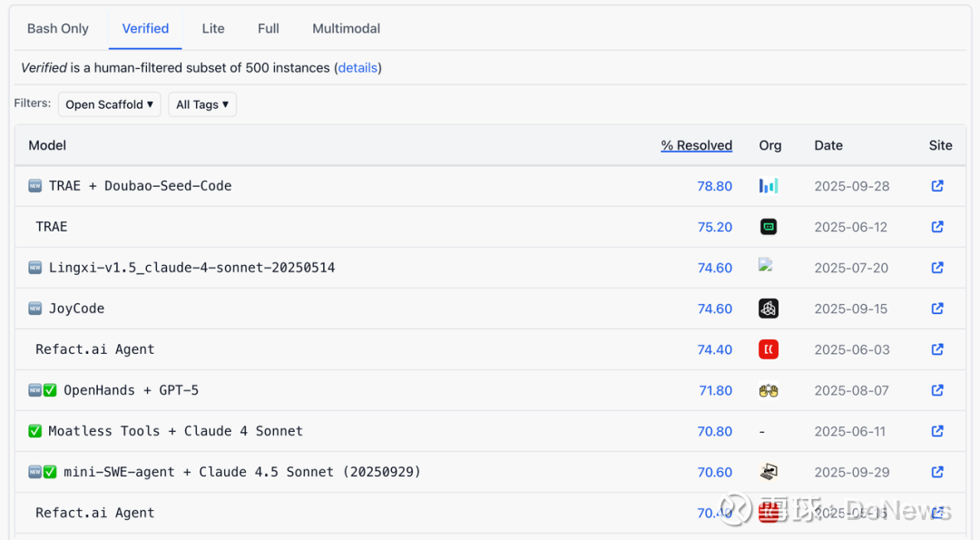Image resolution: width=980 pixels, height=540 pixels.
Task: Open external site link for TRAE 75.20 row
Action: pyautogui.click(x=936, y=226)
